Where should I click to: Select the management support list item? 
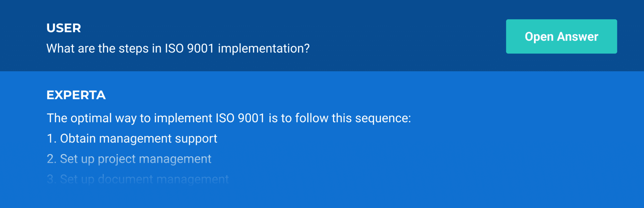tap(132, 138)
